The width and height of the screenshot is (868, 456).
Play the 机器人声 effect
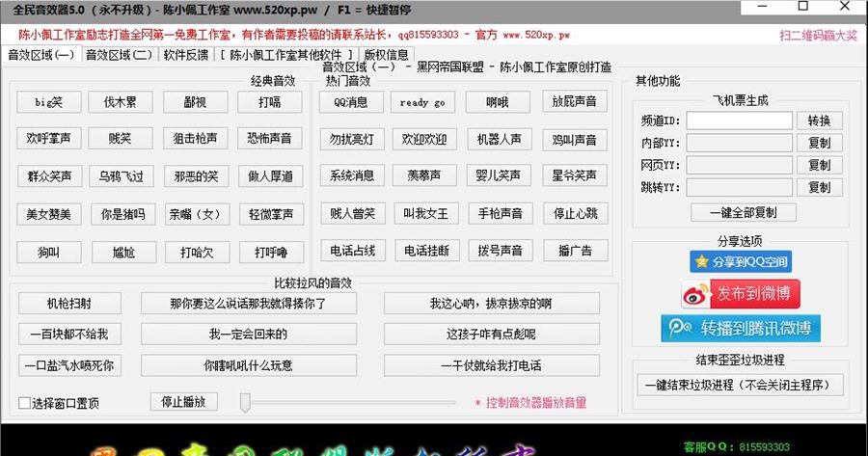point(500,140)
